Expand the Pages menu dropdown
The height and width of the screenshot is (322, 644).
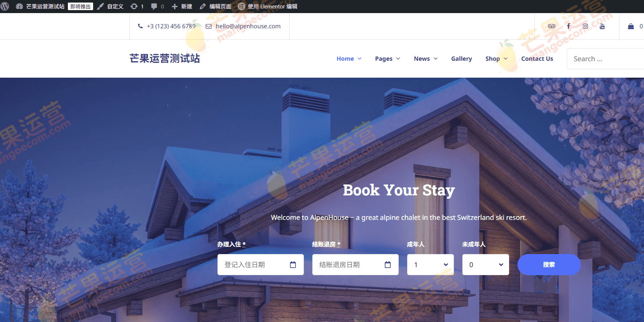(x=387, y=59)
